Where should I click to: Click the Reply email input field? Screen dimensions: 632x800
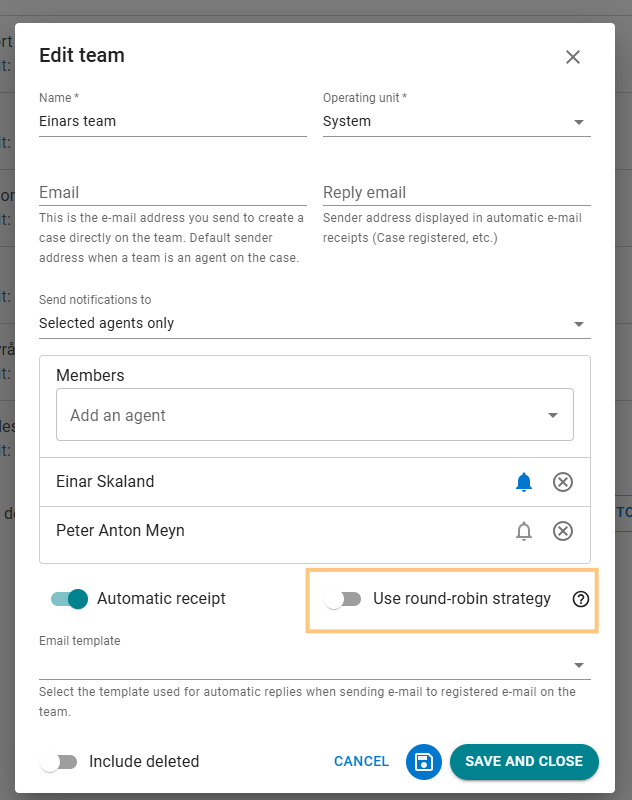tap(457, 193)
